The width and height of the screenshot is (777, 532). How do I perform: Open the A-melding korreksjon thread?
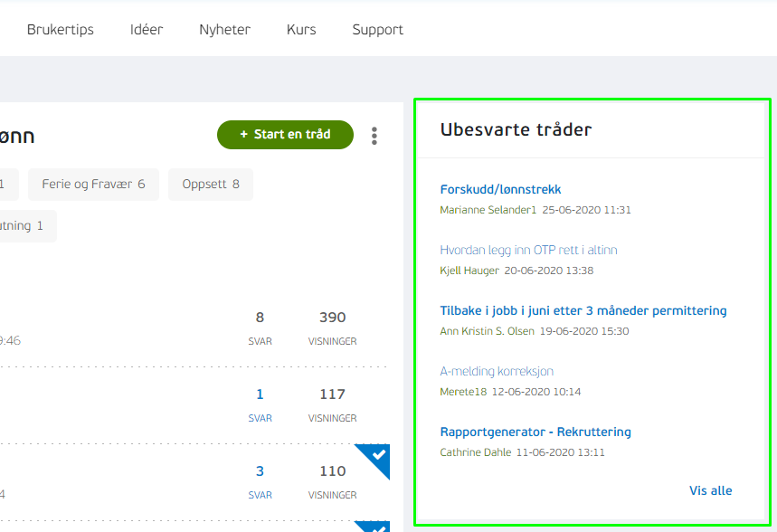[497, 372]
